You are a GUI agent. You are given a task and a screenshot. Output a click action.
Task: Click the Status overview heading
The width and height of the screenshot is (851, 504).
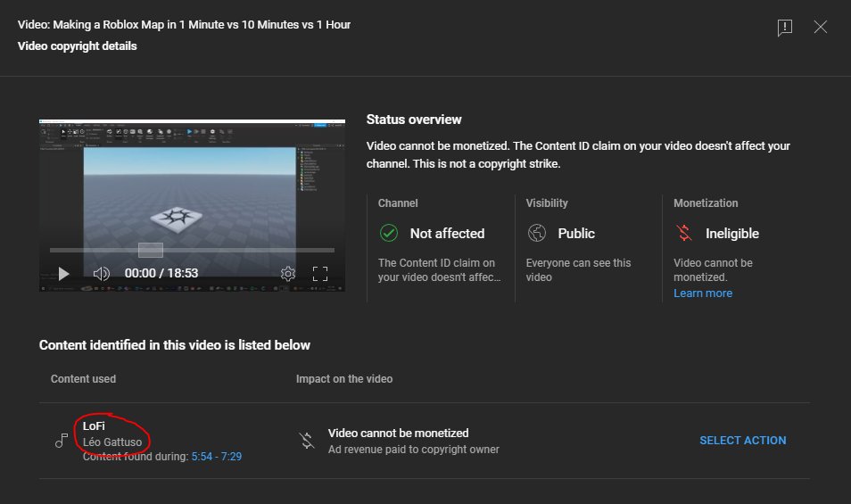(414, 120)
